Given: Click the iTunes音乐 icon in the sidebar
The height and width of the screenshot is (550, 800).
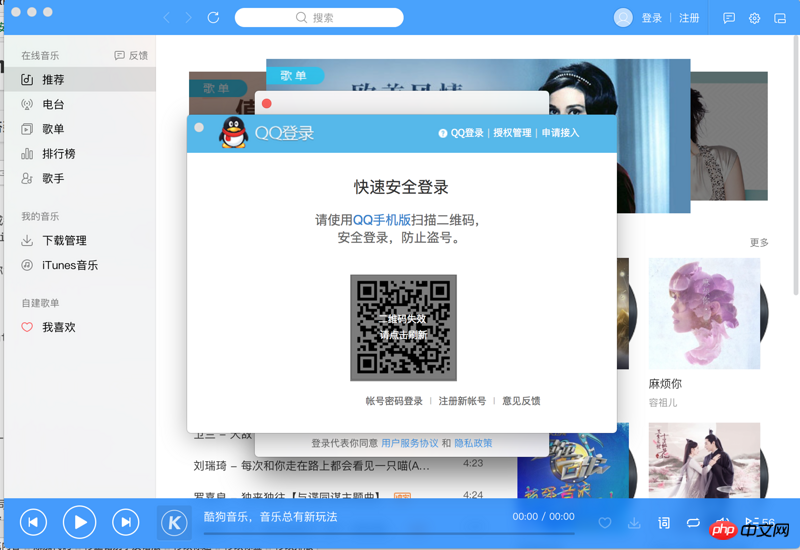Looking at the screenshot, I should [27, 265].
